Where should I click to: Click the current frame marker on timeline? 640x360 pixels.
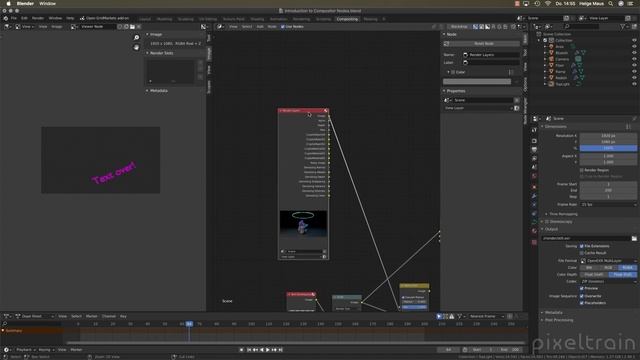click(189, 324)
